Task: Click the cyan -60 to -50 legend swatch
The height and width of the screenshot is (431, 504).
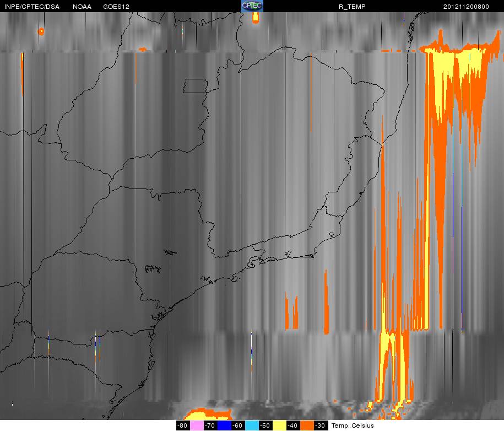Action: (252, 425)
